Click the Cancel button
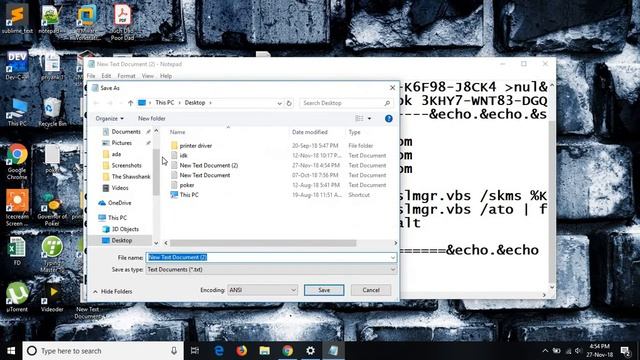The image size is (640, 360). (x=371, y=290)
